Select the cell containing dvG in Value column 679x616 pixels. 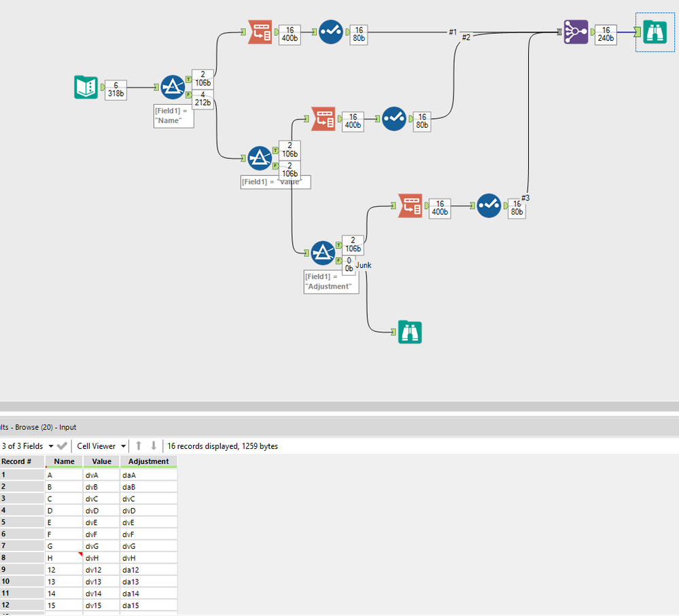(x=101, y=546)
